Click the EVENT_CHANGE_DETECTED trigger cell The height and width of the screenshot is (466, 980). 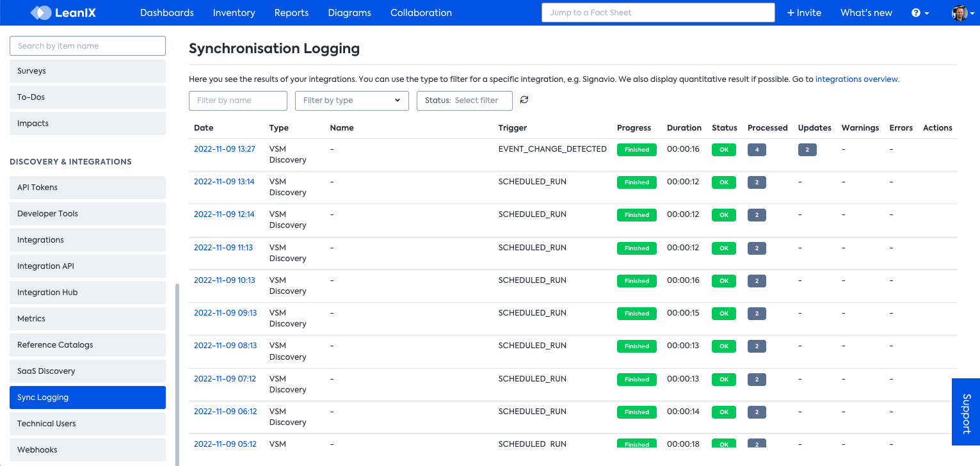coord(552,149)
